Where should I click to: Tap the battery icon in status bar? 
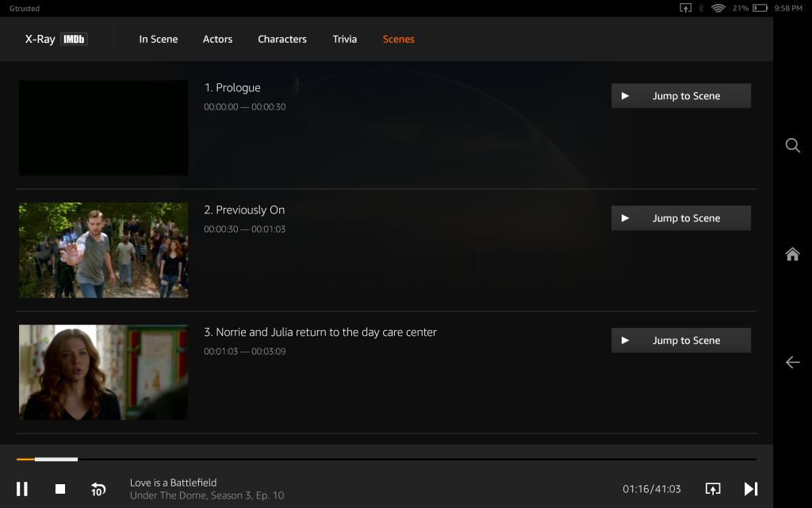[x=760, y=8]
